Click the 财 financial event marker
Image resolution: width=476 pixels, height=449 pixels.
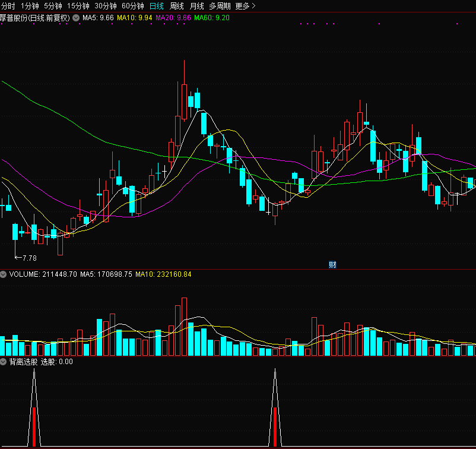(x=332, y=265)
